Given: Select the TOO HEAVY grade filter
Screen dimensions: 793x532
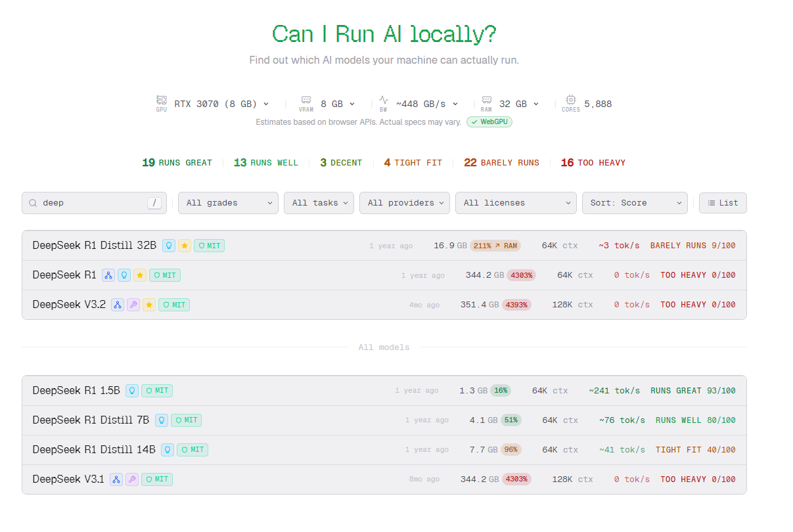Looking at the screenshot, I should tap(593, 163).
